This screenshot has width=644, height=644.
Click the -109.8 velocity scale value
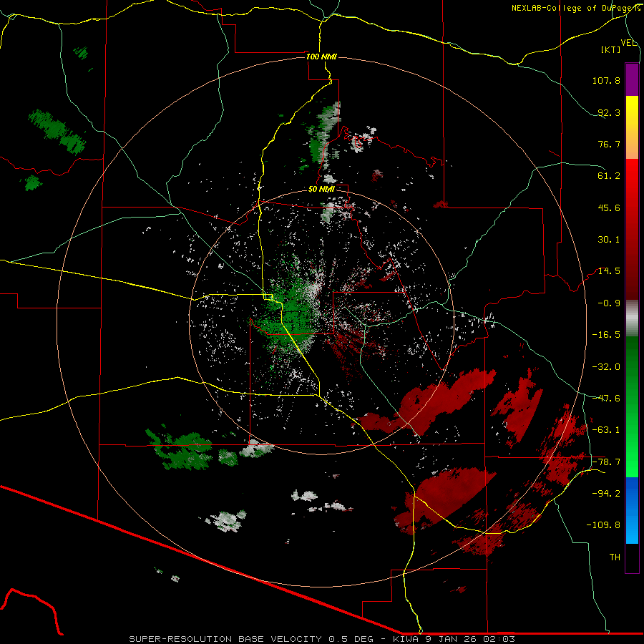point(603,525)
